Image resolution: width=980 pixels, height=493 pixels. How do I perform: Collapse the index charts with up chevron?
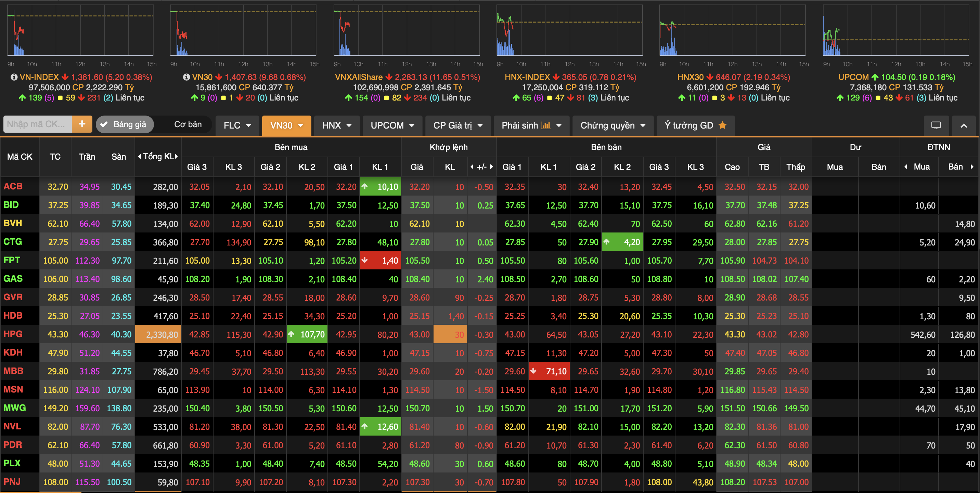click(964, 125)
